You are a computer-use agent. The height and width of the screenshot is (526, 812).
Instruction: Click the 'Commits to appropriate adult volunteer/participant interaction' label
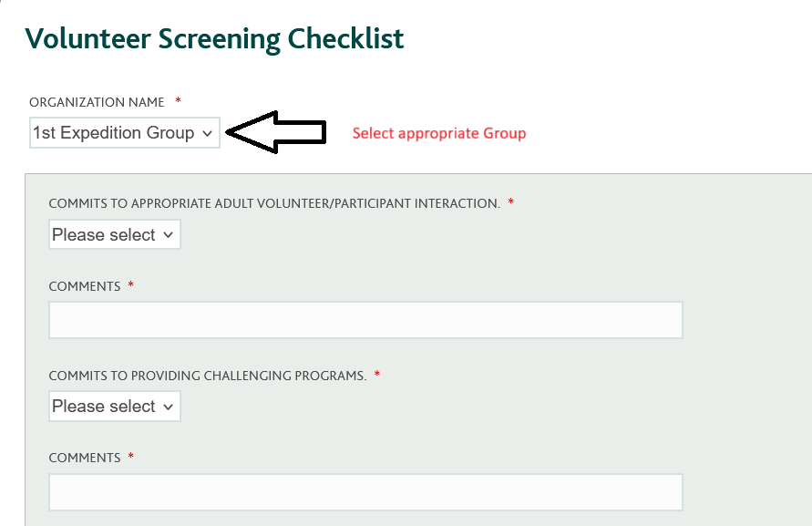[274, 203]
